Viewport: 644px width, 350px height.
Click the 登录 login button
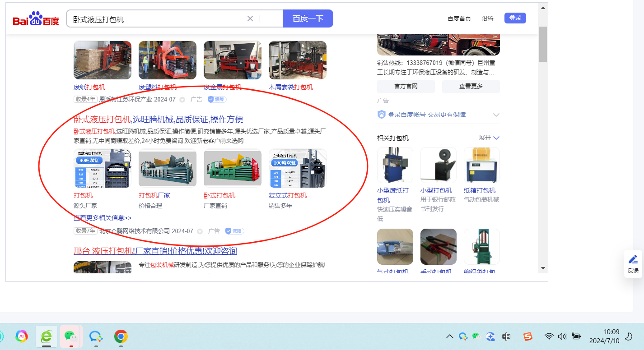(x=515, y=18)
